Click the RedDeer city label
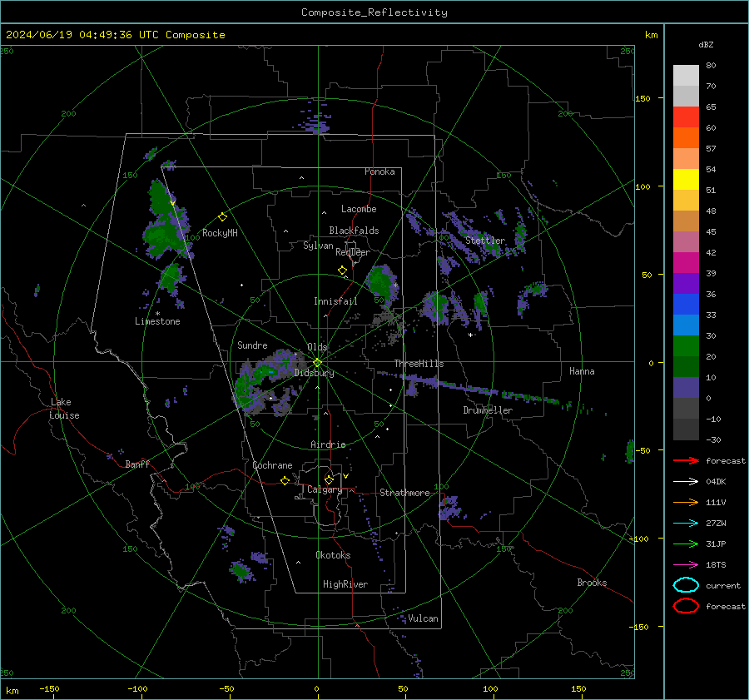Image resolution: width=749 pixels, height=700 pixels. point(353,252)
